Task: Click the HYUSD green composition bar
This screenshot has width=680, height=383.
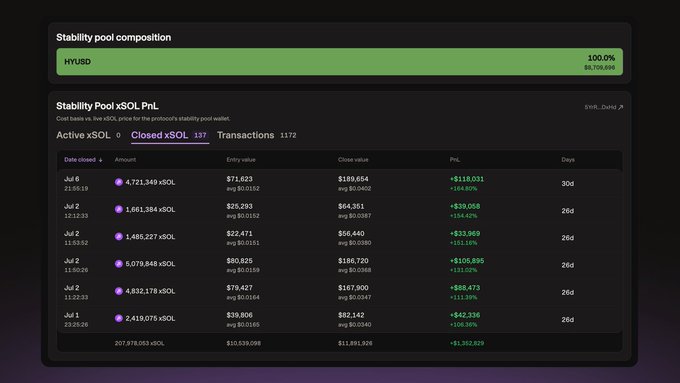Action: pos(340,62)
